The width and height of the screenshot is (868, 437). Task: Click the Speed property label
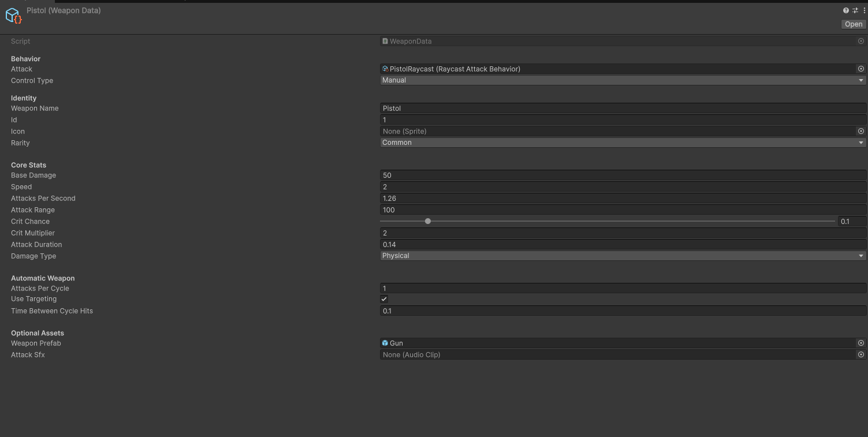pyautogui.click(x=21, y=186)
